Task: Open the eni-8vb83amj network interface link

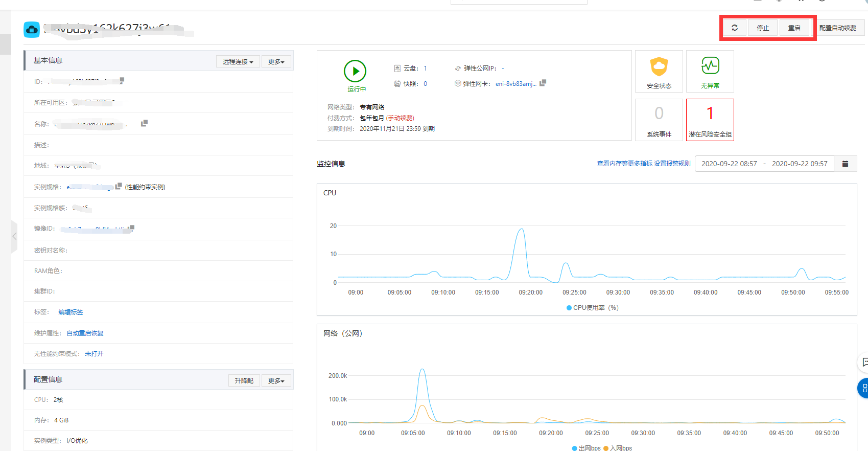Action: (516, 83)
